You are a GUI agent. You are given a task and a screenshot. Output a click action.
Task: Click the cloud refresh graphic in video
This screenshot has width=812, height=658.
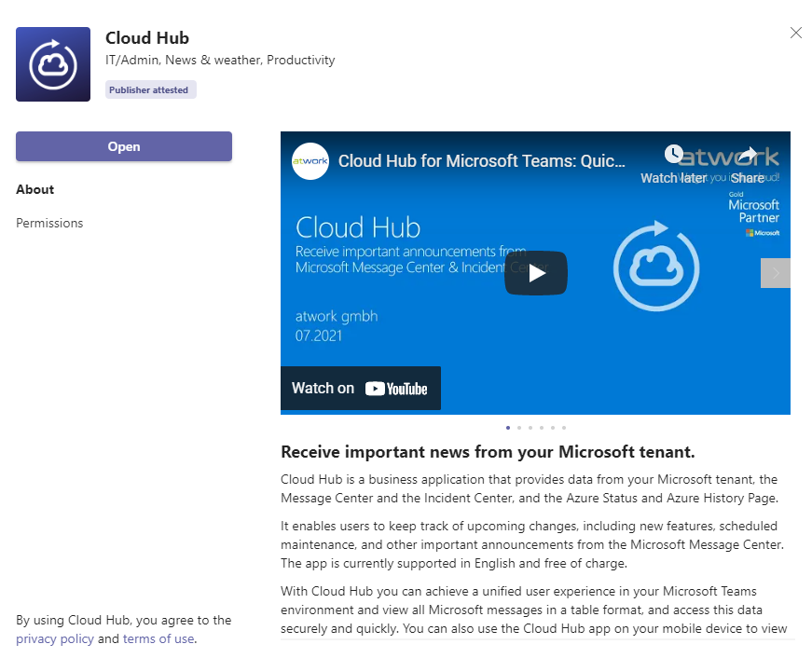coord(656,267)
